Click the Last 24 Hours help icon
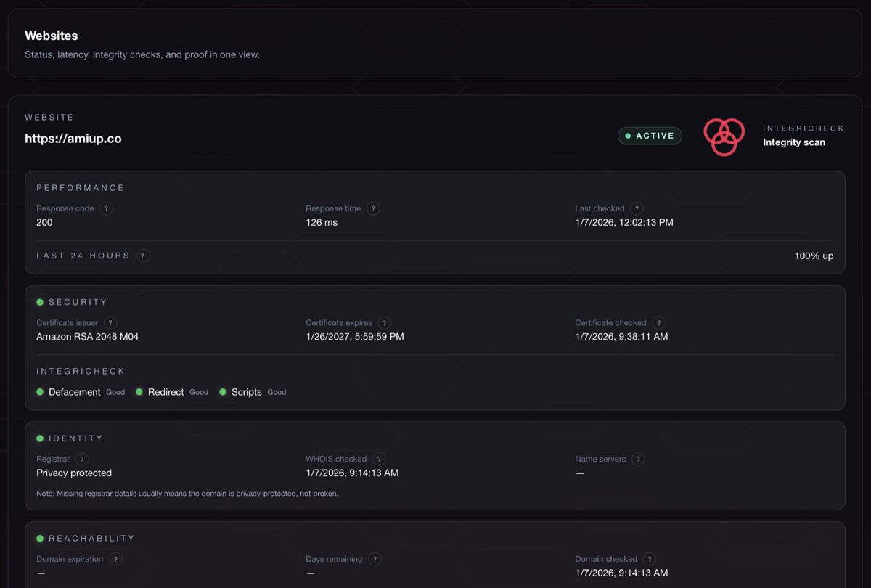 coord(143,256)
